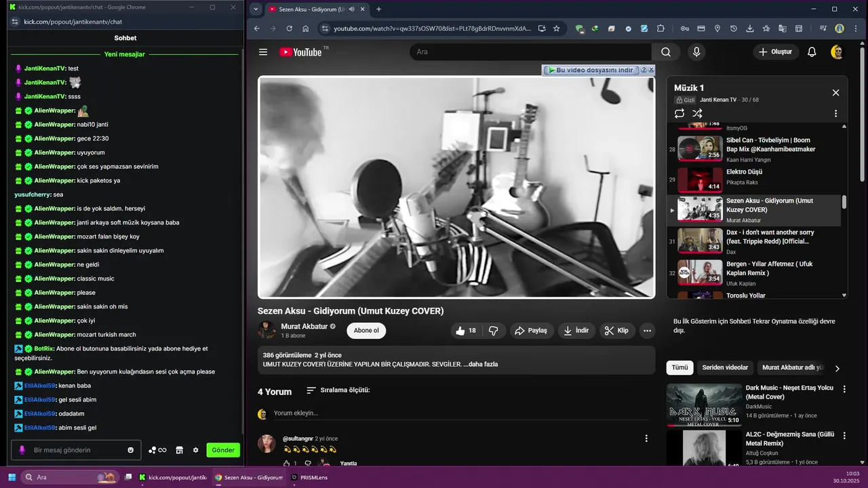Screen dimensions: 868x488
Task: Open tab search dropdown in Chrome
Action: click(256, 9)
